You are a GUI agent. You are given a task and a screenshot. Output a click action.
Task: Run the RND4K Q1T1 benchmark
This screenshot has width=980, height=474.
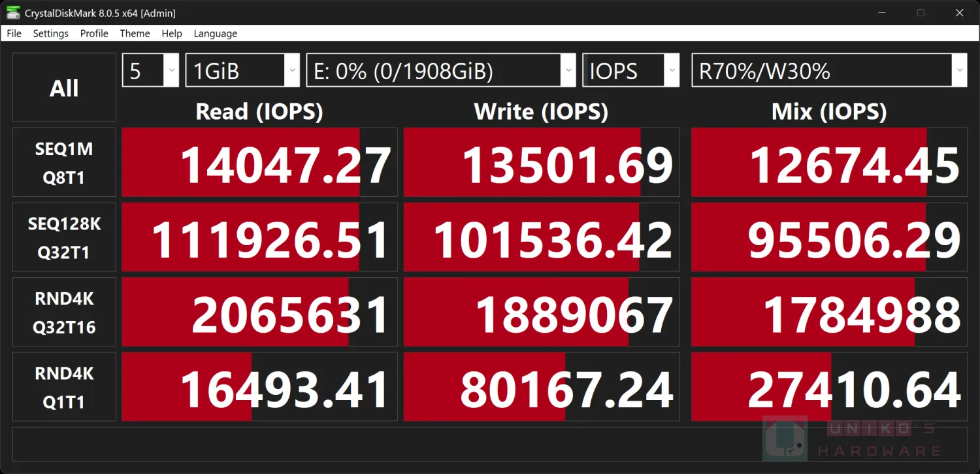point(64,387)
